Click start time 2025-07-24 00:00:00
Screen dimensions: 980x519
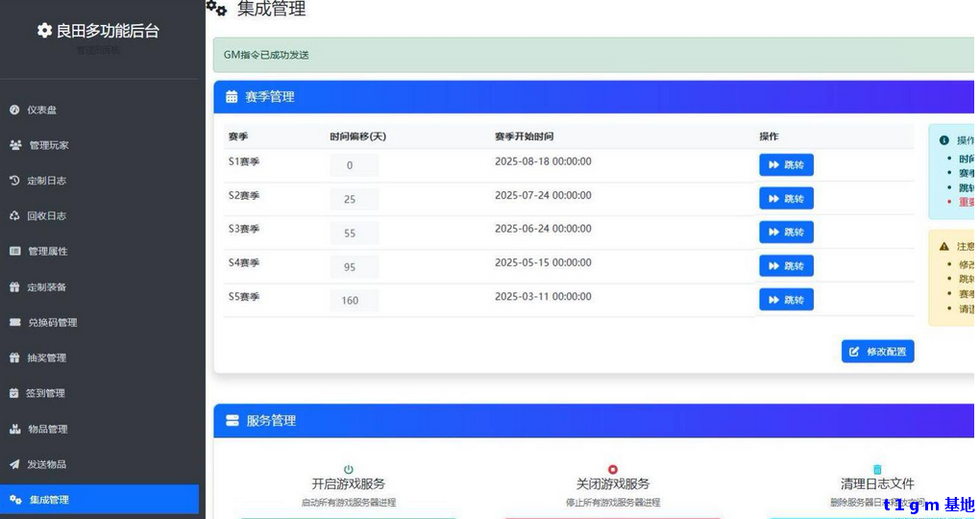543,195
